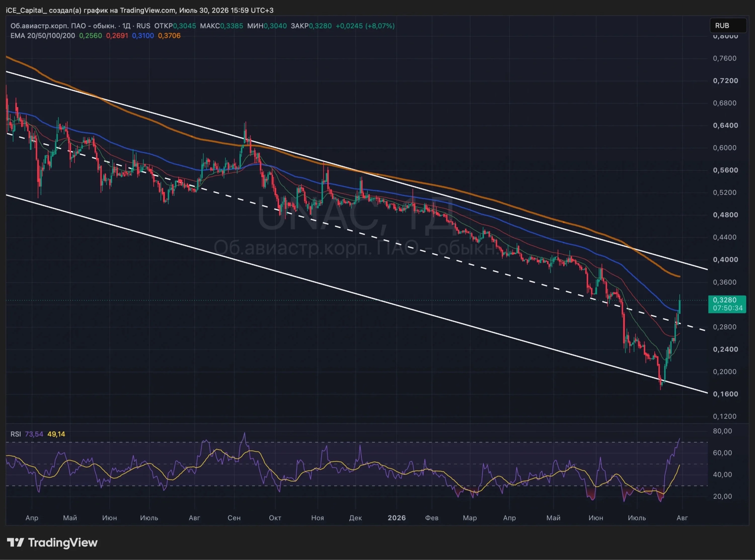Click the daily change '+0,0245 (+8,07%)'
The image size is (755, 560).
[365, 26]
